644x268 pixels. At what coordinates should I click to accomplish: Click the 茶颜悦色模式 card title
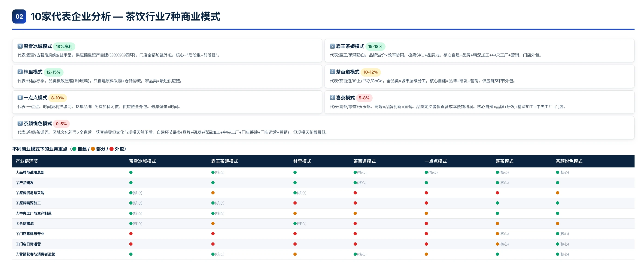(38, 124)
